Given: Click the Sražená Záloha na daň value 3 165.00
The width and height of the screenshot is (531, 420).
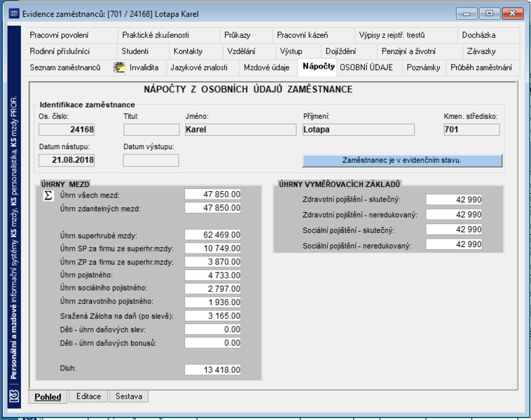Looking at the screenshot, I should pos(213,316).
